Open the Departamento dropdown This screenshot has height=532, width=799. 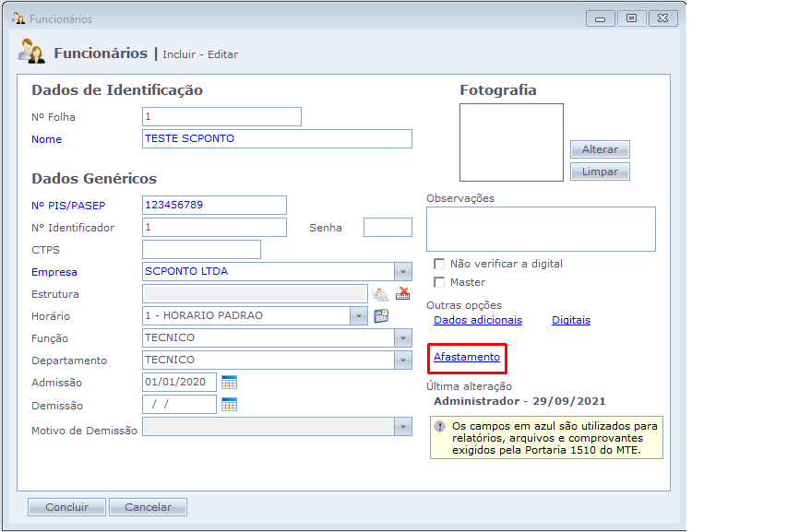coord(402,361)
